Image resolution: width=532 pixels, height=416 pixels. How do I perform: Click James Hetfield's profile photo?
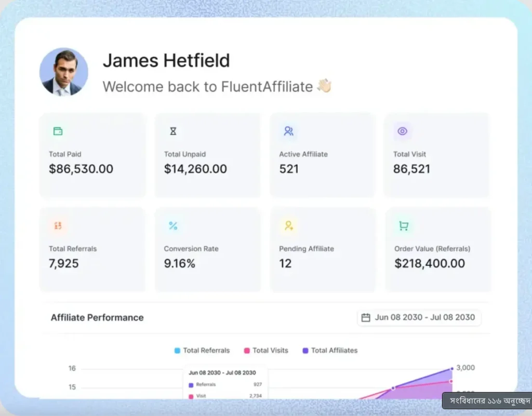64,72
